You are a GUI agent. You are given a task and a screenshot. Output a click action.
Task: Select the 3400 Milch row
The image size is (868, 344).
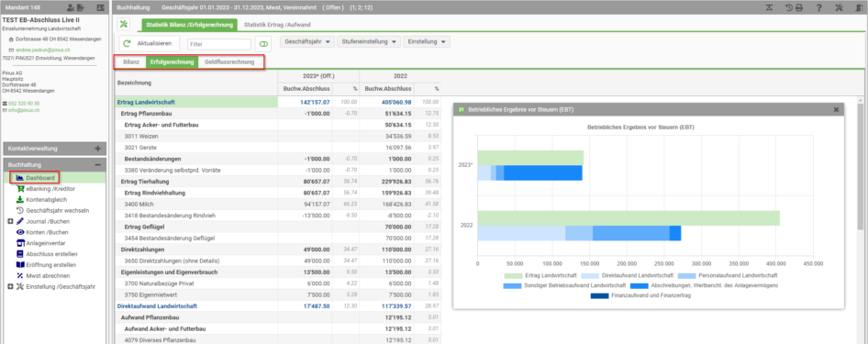(279, 204)
